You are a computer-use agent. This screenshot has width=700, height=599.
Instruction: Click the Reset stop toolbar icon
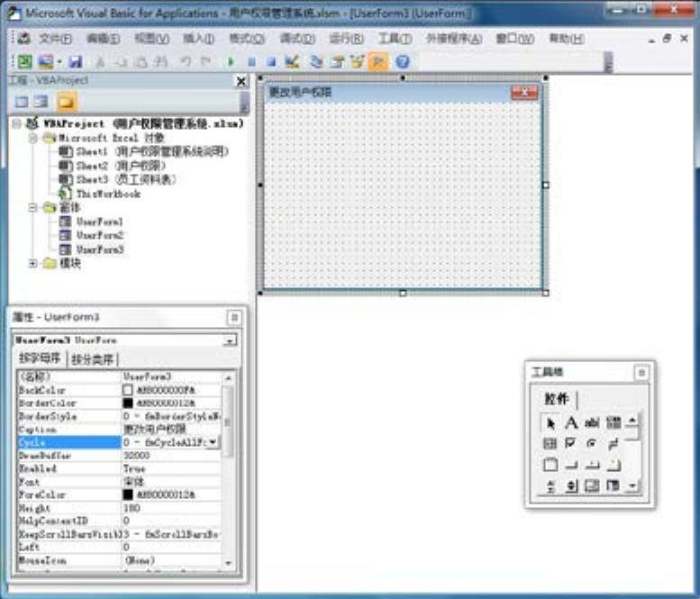pyautogui.click(x=271, y=61)
